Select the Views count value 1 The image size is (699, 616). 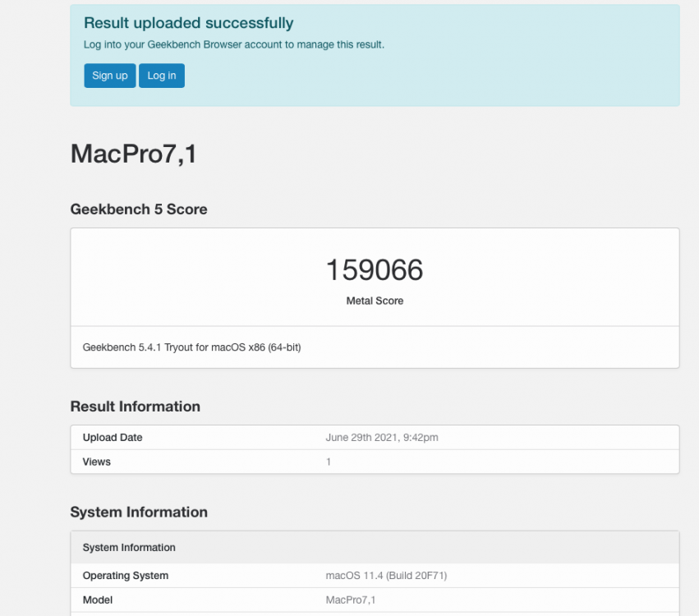click(x=329, y=462)
